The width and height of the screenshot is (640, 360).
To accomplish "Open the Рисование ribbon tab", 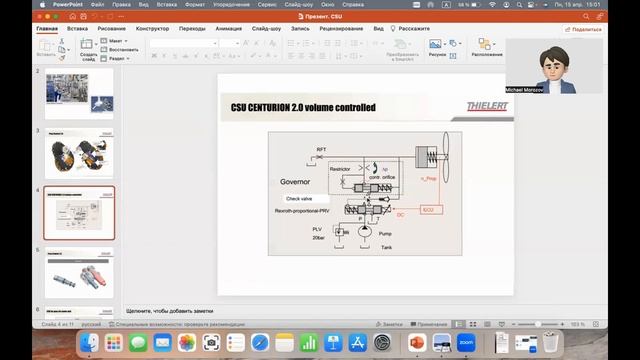I will pos(111,29).
